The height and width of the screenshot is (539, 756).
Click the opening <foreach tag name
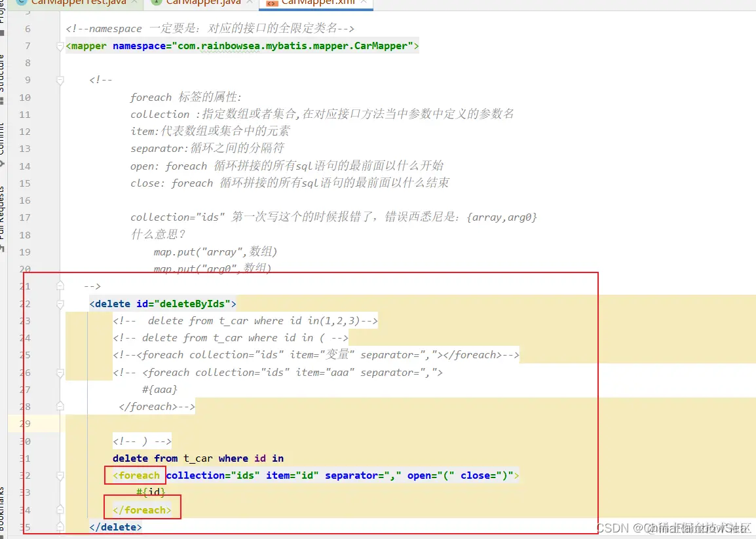pyautogui.click(x=139, y=475)
